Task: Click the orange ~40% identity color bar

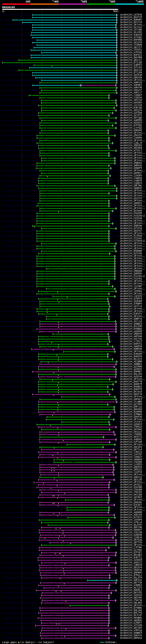Action: [45, 4]
